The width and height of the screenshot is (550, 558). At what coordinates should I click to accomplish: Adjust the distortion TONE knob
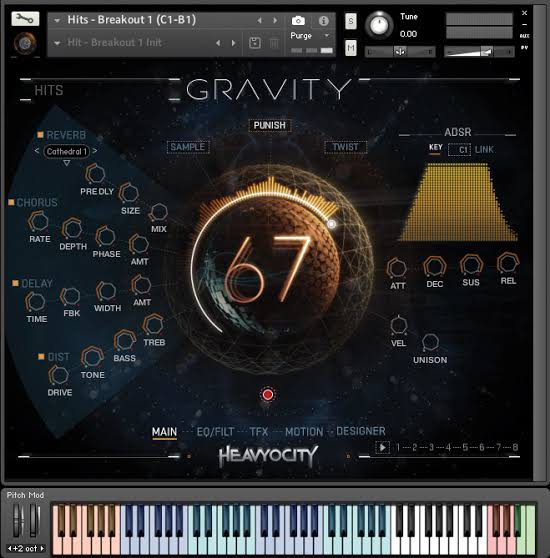[92, 357]
